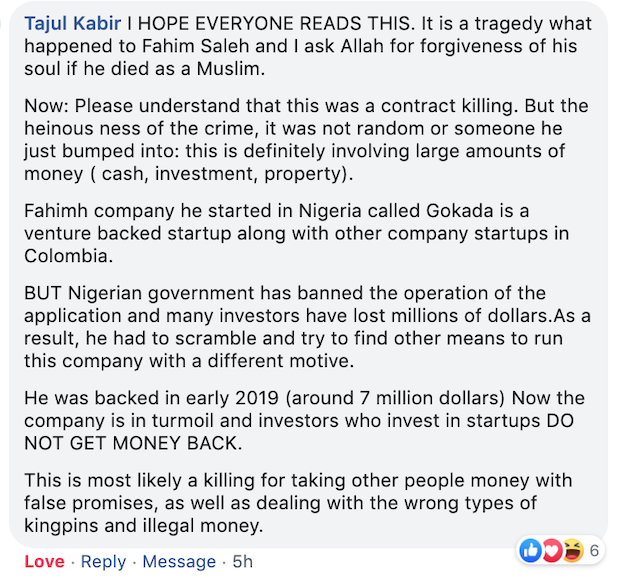This screenshot has height=578, width=634.
Task: Click the paragraph starting "BUT Nigerian government"
Action: (x=307, y=327)
